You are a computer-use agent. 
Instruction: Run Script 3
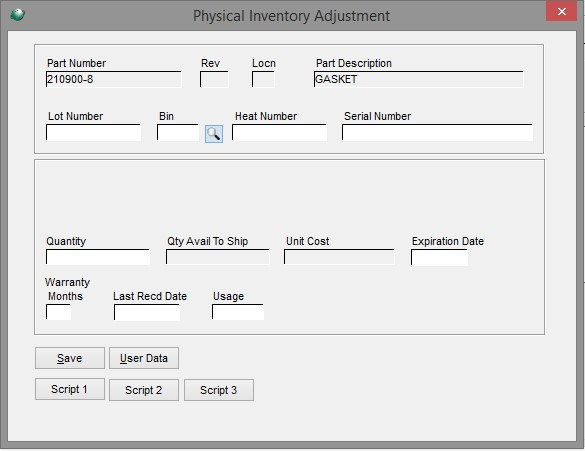pos(219,390)
